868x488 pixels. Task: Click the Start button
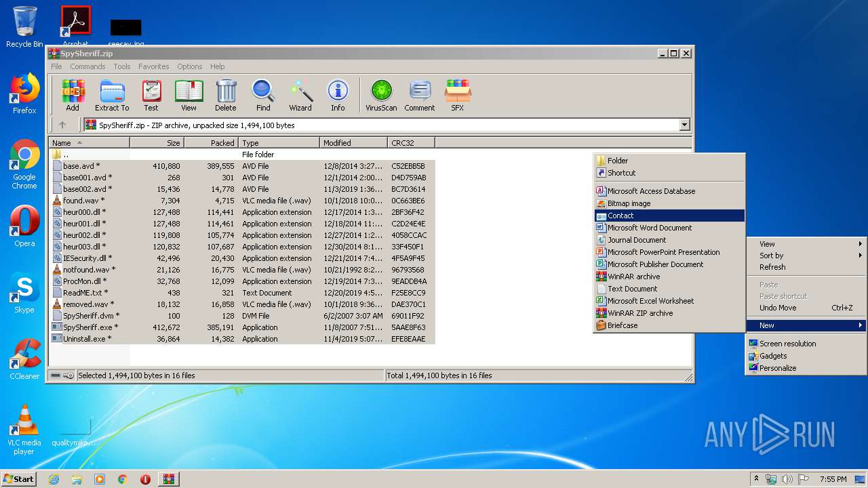19,479
